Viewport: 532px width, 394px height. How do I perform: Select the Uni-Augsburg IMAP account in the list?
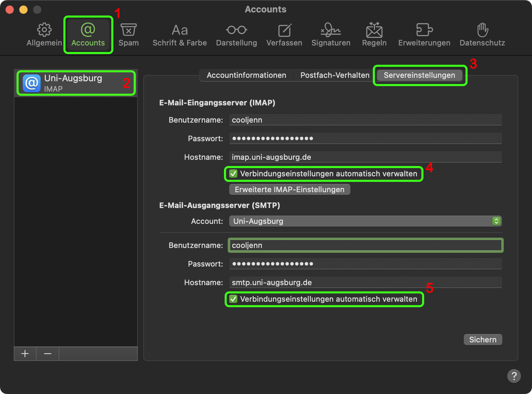pyautogui.click(x=76, y=83)
